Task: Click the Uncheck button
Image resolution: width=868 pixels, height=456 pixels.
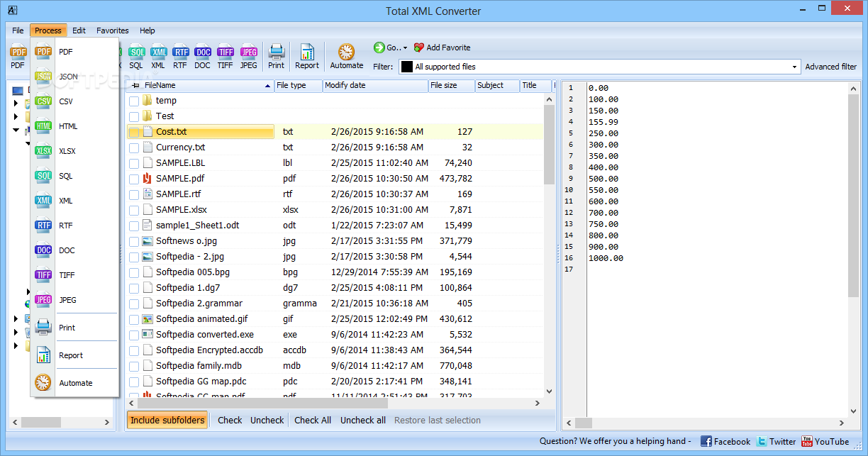Action: coord(267,420)
